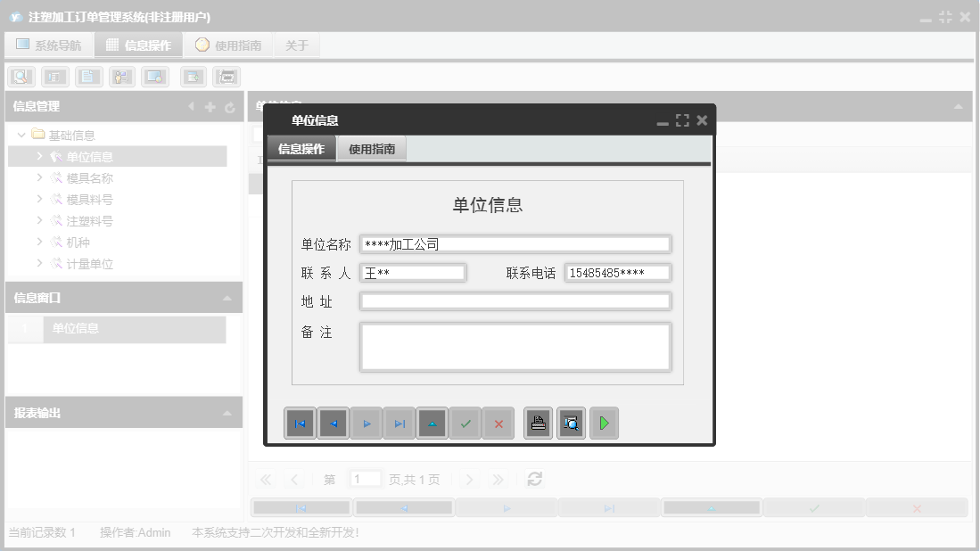This screenshot has width=980, height=551.
Task: Go to first page in main pagination
Action: (x=266, y=479)
